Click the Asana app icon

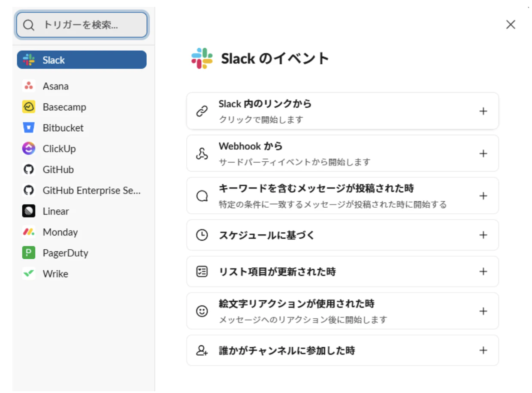click(x=29, y=86)
